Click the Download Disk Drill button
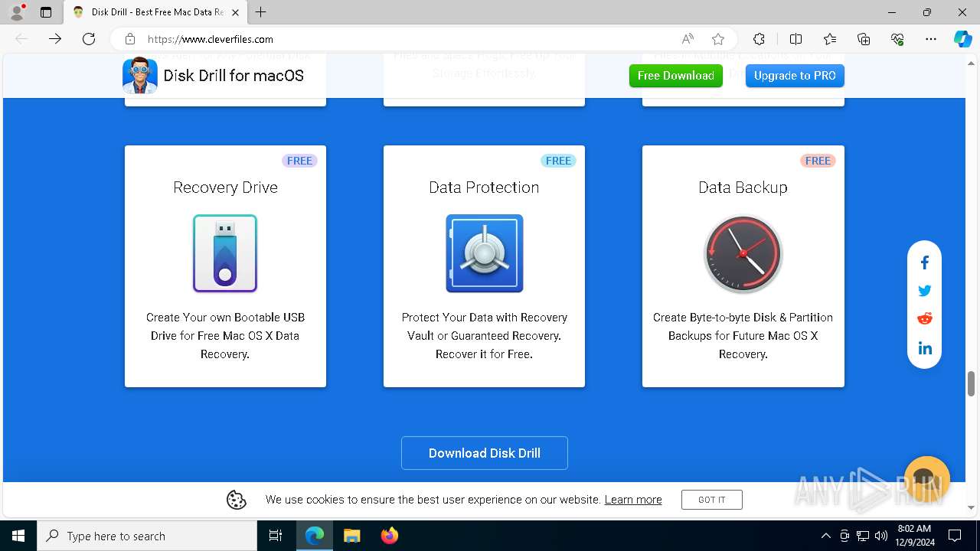This screenshot has height=551, width=980. tap(485, 453)
